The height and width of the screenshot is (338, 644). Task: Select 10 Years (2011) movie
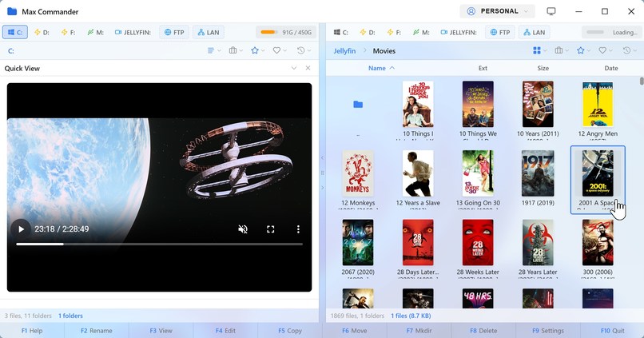click(538, 109)
